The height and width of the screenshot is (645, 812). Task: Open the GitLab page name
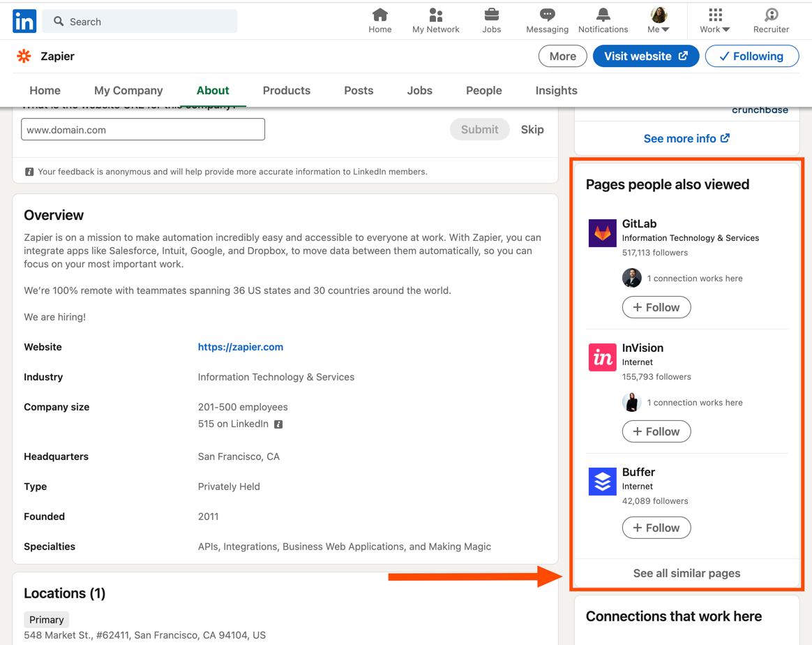tap(639, 224)
